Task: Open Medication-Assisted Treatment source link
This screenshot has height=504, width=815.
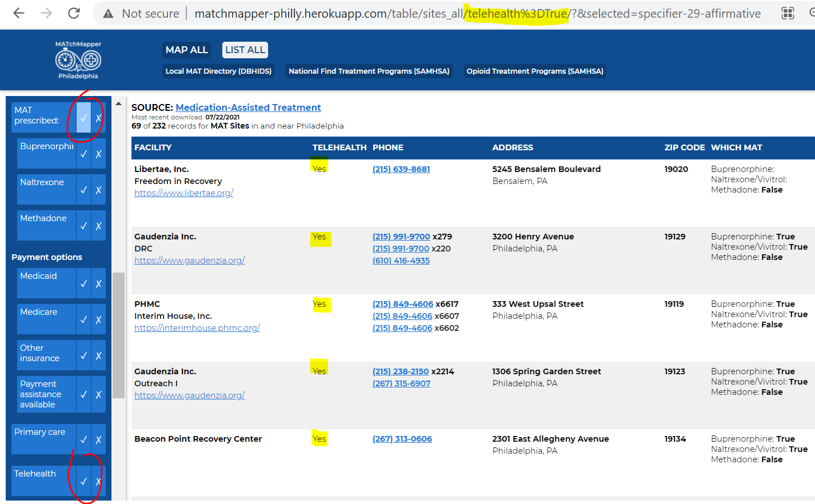Action: tap(248, 107)
